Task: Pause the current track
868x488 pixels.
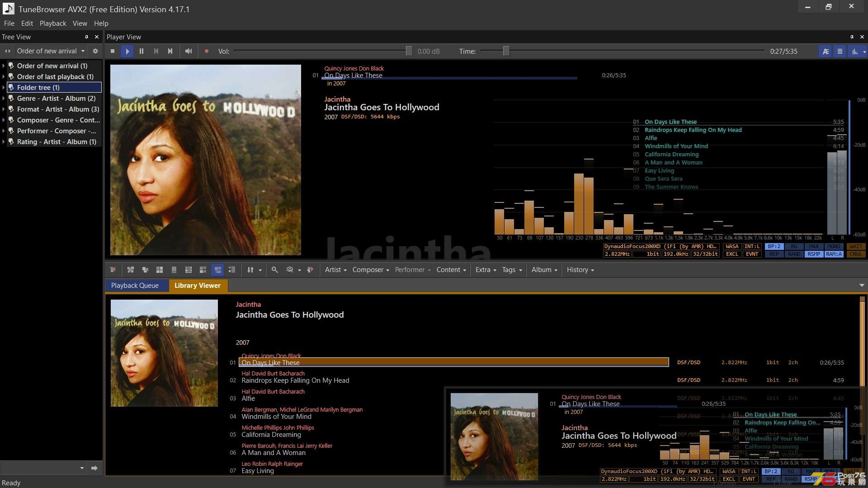Action: coord(142,51)
